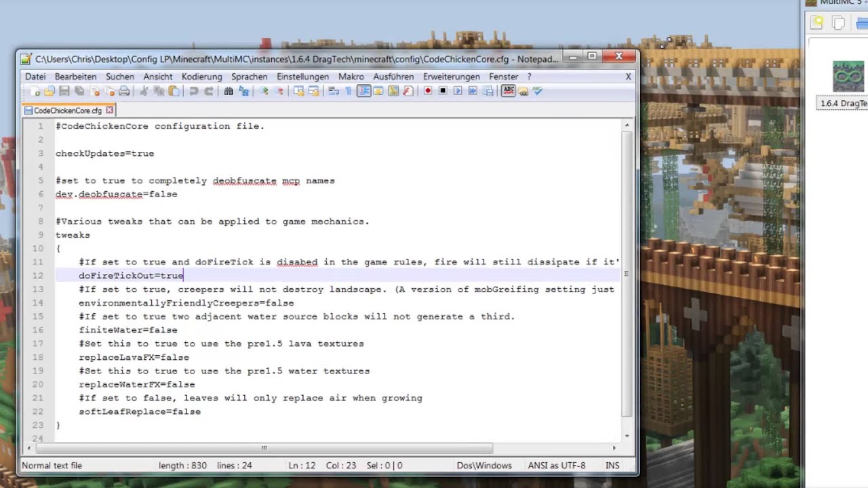Open the Ausführen menu

393,77
